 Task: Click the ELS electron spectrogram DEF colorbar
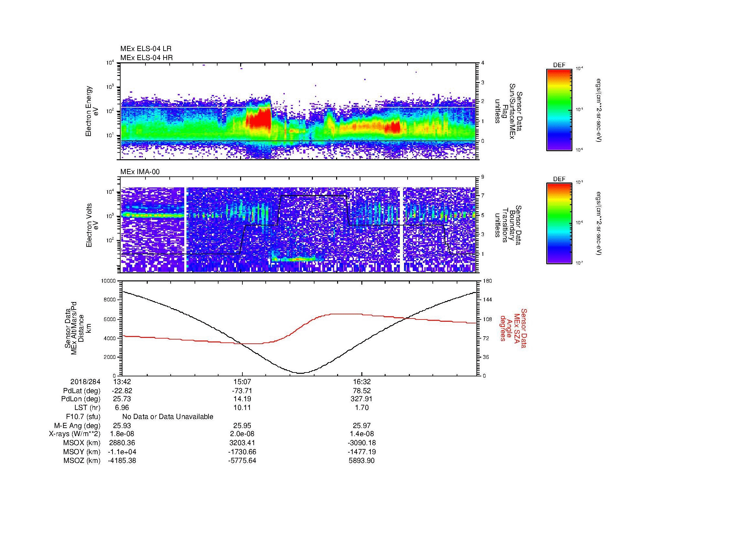tap(559, 110)
